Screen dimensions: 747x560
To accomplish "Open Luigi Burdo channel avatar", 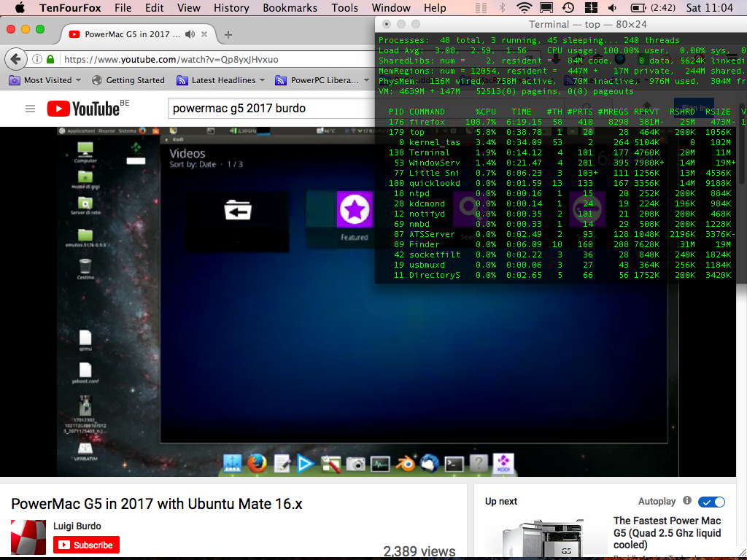I will pos(28,537).
